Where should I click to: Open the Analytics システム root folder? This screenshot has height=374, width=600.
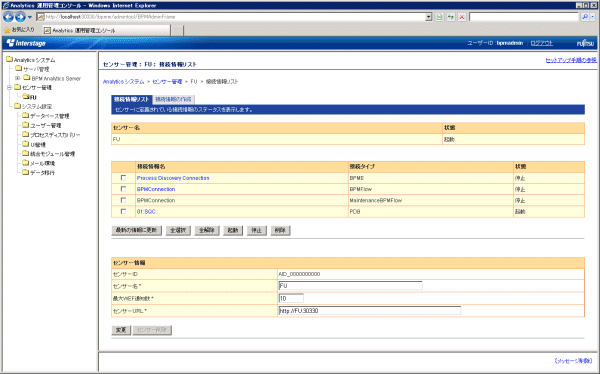click(10, 59)
